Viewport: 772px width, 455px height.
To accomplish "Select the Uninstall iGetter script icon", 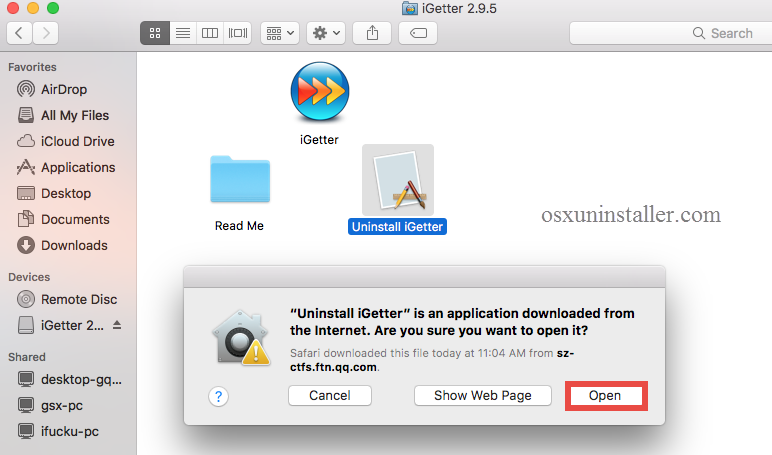I will pos(398,180).
